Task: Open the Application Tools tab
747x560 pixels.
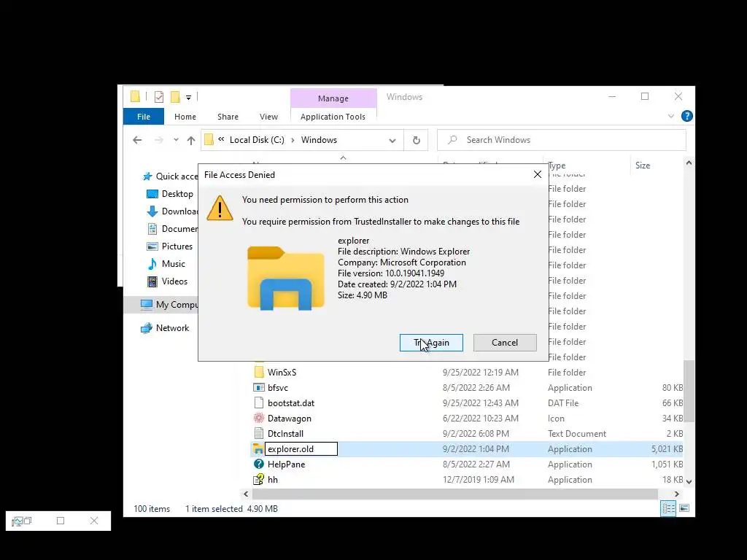Action: (333, 117)
